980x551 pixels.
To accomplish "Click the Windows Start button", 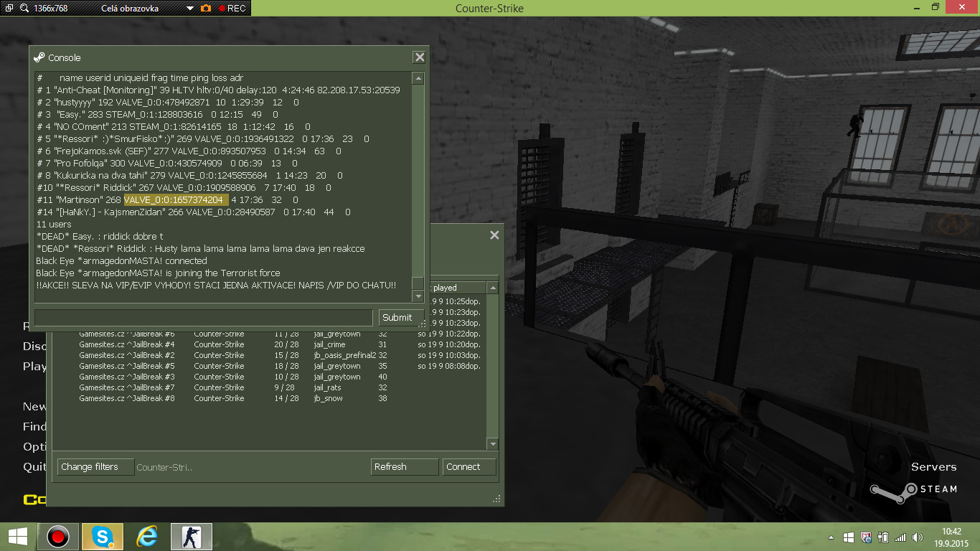I will (x=17, y=536).
